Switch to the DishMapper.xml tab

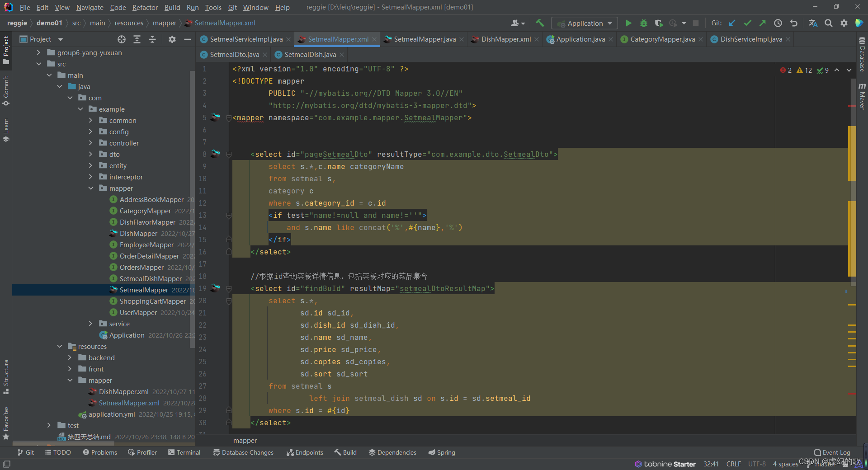tap(506, 39)
